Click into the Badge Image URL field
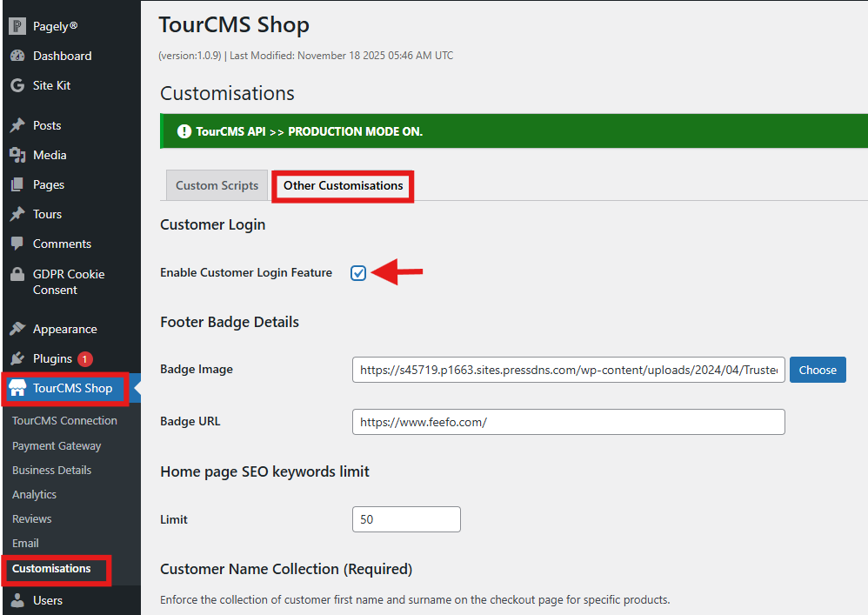This screenshot has width=868, height=615. tap(569, 370)
